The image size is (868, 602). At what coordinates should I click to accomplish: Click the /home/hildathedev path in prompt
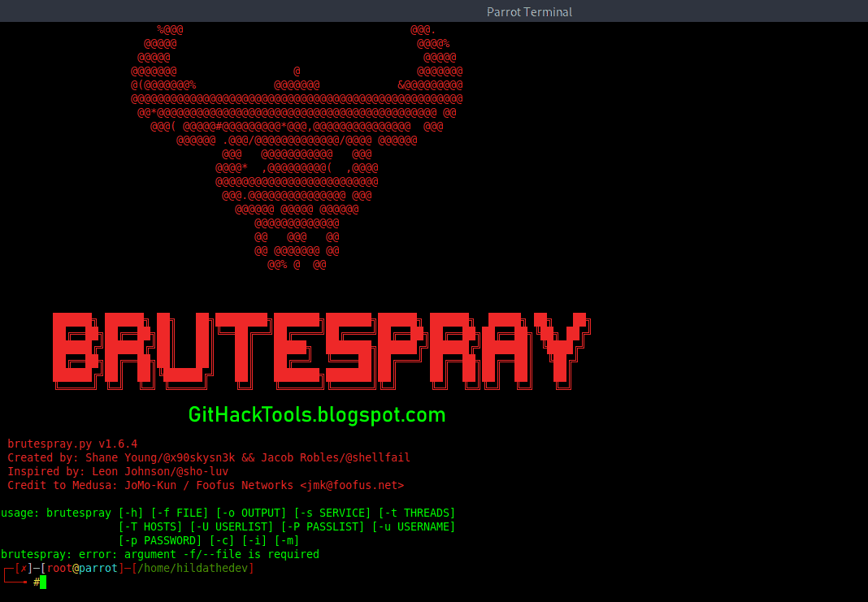pos(193,568)
